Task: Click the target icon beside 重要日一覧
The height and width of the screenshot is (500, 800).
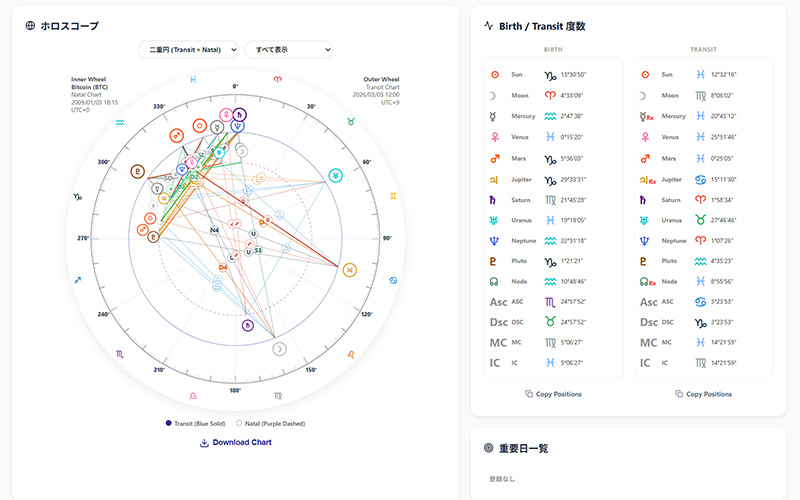Action: (488, 449)
